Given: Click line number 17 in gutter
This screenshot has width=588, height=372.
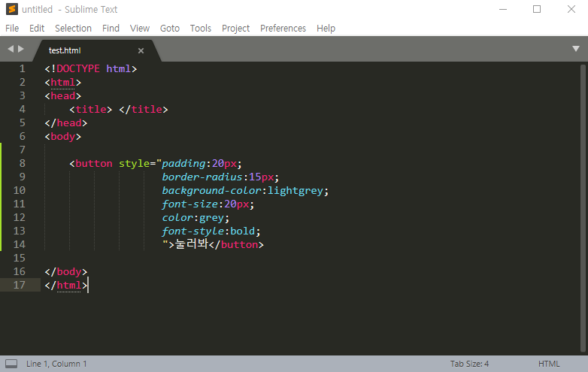Looking at the screenshot, I should pyautogui.click(x=19, y=285).
